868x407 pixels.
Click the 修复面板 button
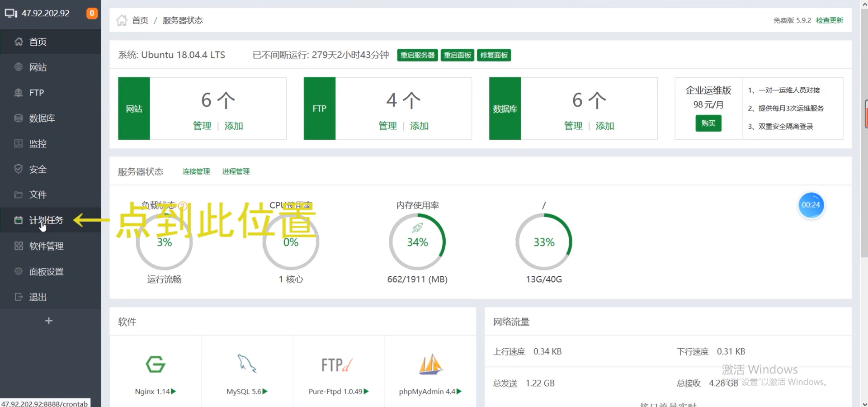494,55
